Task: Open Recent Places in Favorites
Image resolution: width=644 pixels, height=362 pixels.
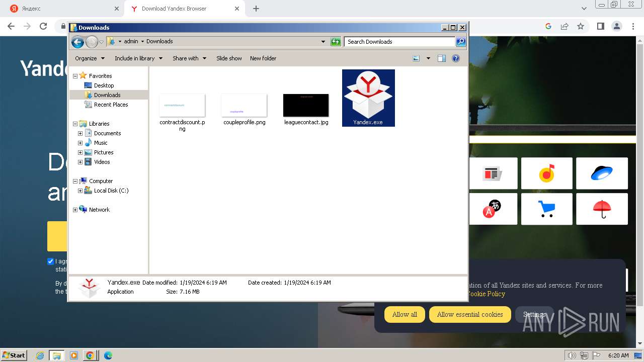Action: (x=111, y=105)
